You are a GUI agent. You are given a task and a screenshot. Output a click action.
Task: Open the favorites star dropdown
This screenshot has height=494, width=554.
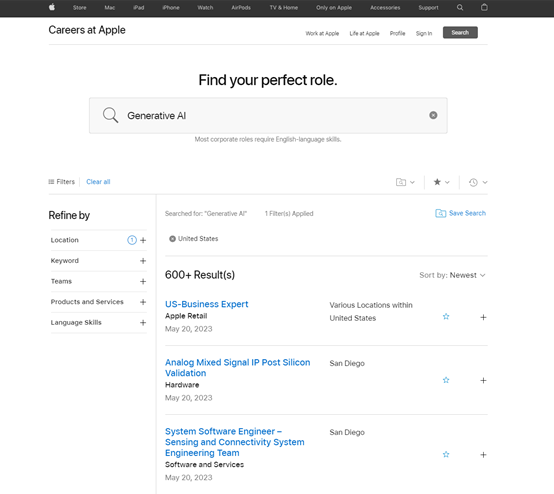pos(442,182)
